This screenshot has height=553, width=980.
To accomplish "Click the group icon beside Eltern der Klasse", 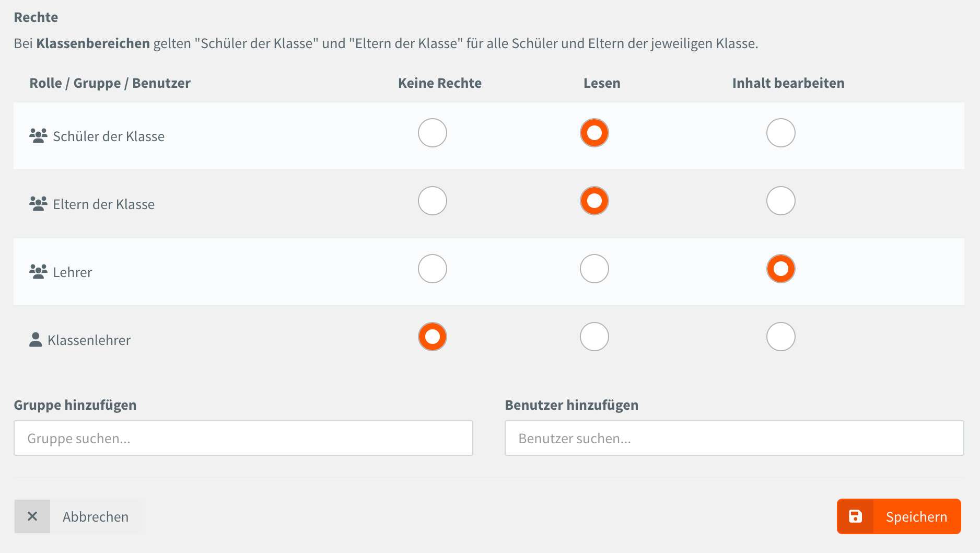I will (38, 204).
